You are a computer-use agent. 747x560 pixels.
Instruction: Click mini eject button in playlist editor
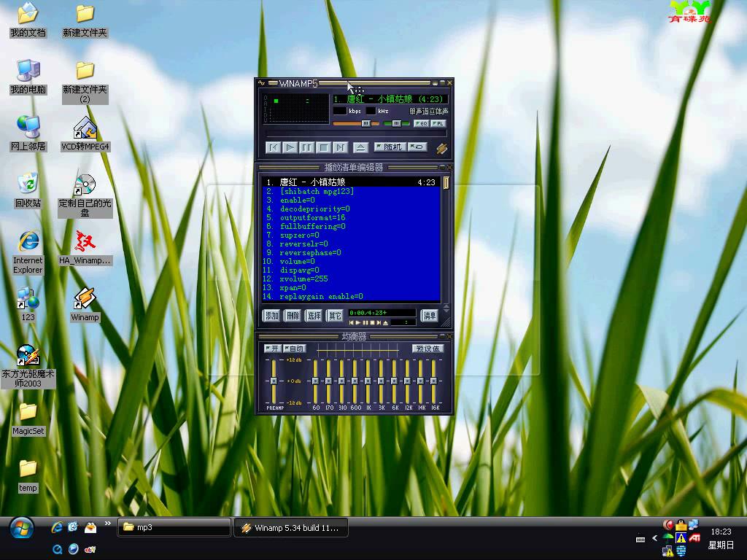[385, 323]
